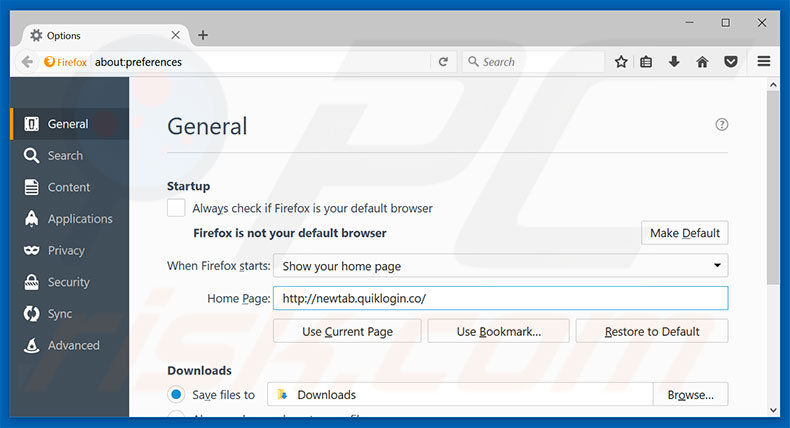Open the Privacy preferences category
The width and height of the screenshot is (790, 428).
70,251
